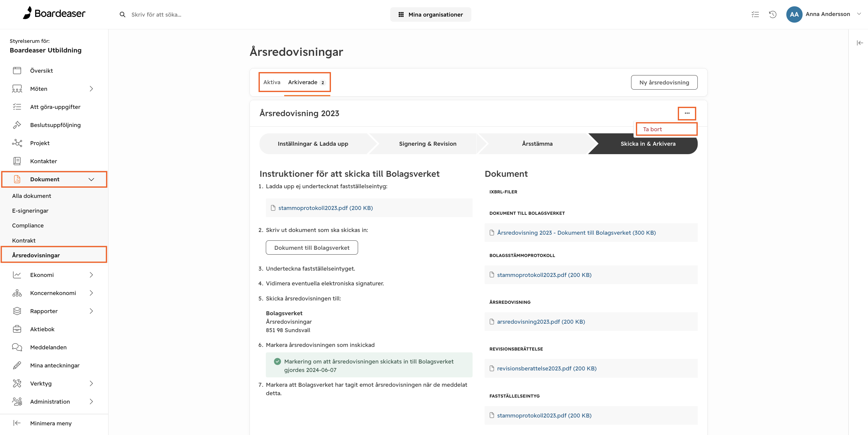
Task: Click the search magnifier icon
Action: [122, 14]
